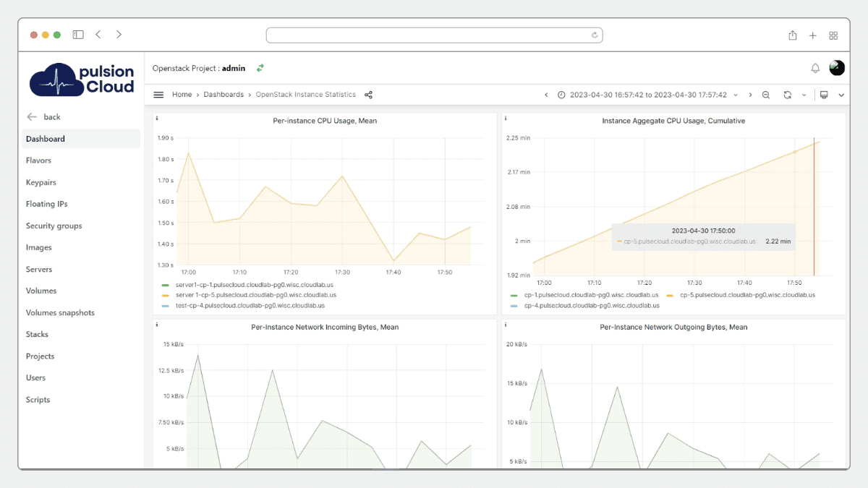Viewport: 868px width, 488px height.
Task: Open Network Incoming Bytes panel info icon
Action: coord(157,325)
